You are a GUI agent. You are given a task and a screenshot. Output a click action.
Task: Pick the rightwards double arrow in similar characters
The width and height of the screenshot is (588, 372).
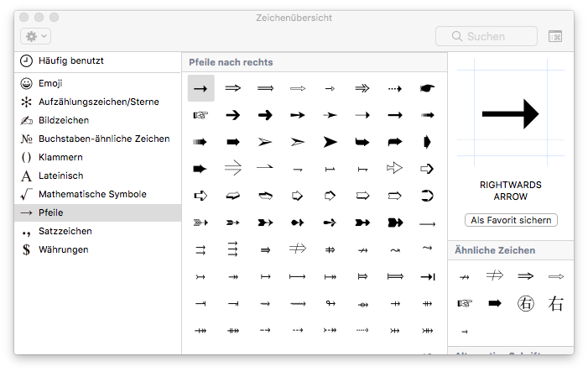click(x=525, y=276)
